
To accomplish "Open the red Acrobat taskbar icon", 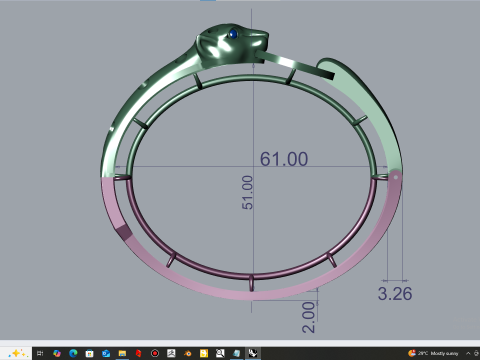I will click(x=138, y=353).
